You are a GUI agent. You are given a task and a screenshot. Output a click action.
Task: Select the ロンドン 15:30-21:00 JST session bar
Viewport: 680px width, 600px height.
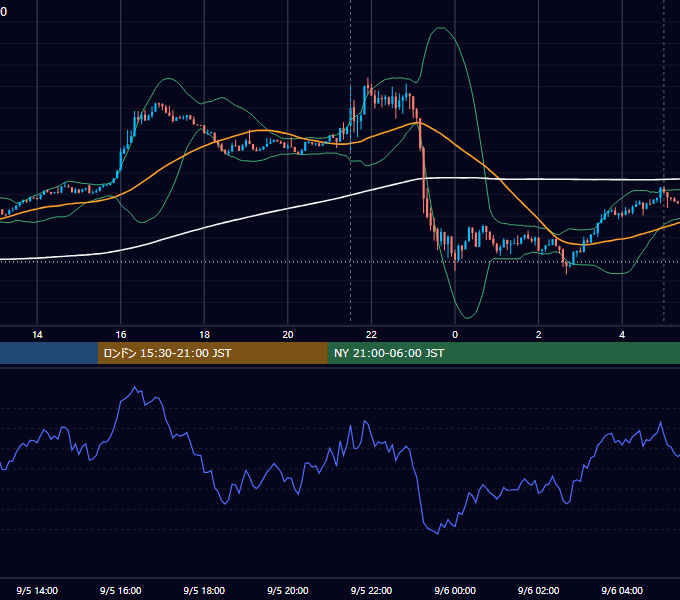click(x=212, y=353)
